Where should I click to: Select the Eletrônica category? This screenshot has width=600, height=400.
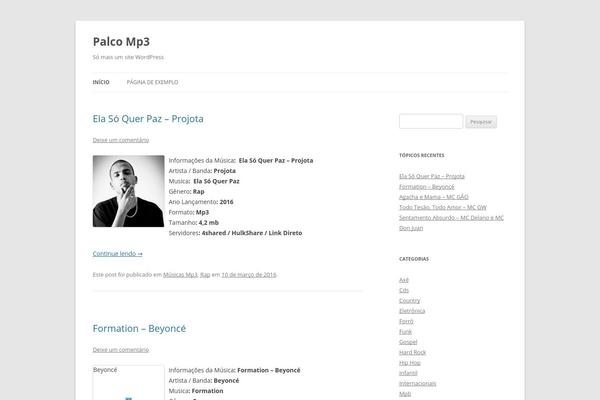pos(412,311)
